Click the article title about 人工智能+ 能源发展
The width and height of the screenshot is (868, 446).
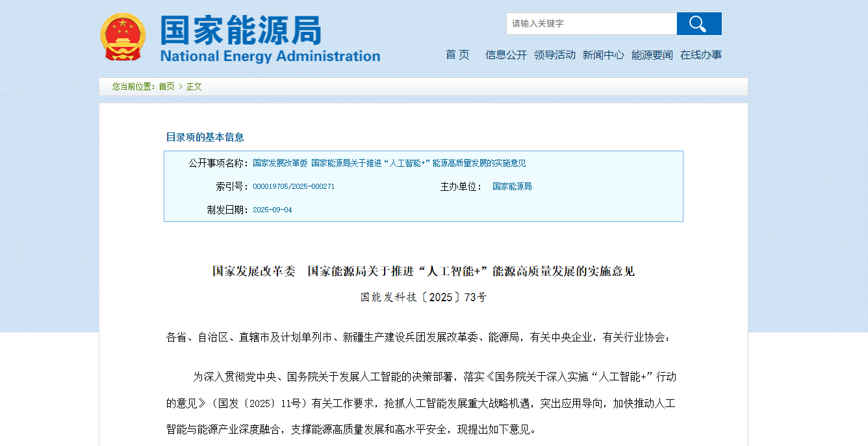pyautogui.click(x=424, y=271)
